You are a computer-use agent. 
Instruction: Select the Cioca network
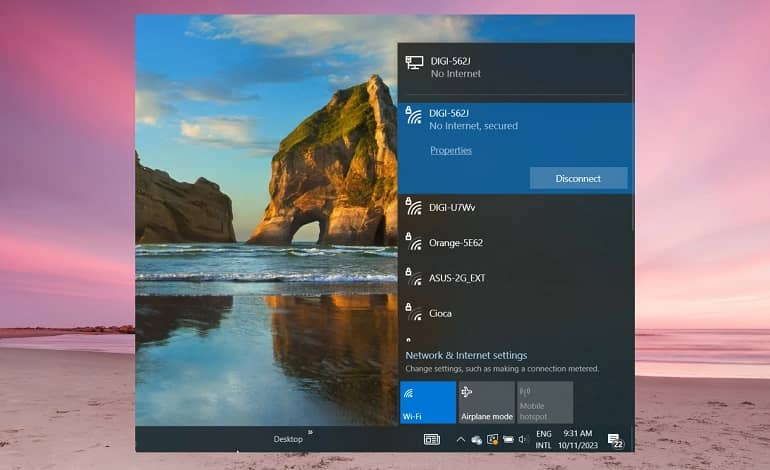click(515, 313)
